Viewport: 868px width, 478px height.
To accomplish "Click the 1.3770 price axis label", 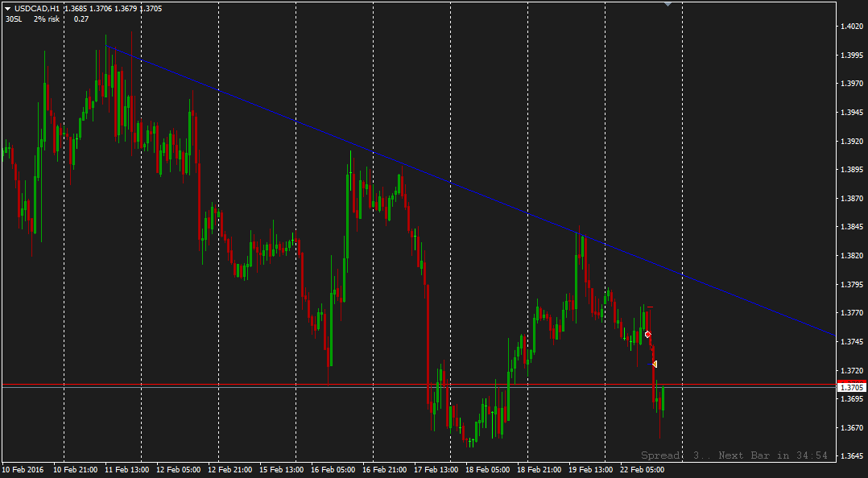I will click(x=853, y=313).
